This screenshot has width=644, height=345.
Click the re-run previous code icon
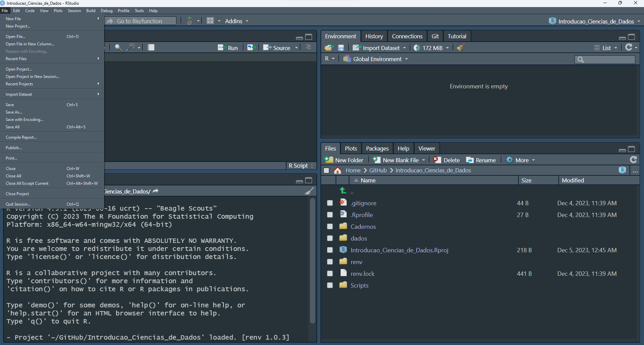click(252, 47)
